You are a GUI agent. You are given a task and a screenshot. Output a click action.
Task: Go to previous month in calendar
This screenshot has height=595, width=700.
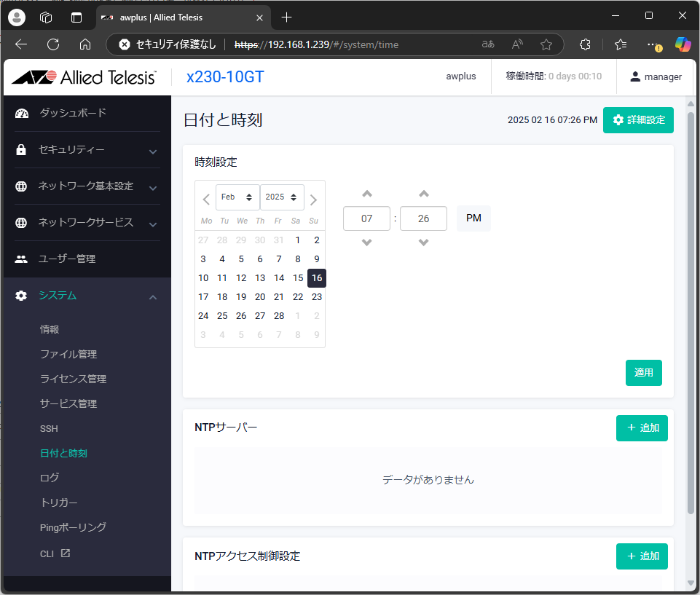click(206, 200)
